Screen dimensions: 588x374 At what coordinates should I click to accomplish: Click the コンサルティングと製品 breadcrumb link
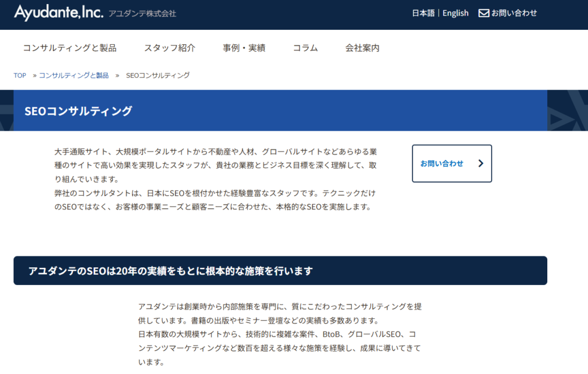click(x=73, y=76)
